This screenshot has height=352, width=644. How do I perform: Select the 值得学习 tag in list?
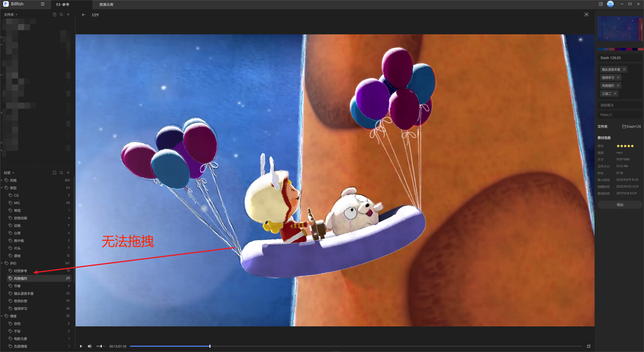coord(39,308)
